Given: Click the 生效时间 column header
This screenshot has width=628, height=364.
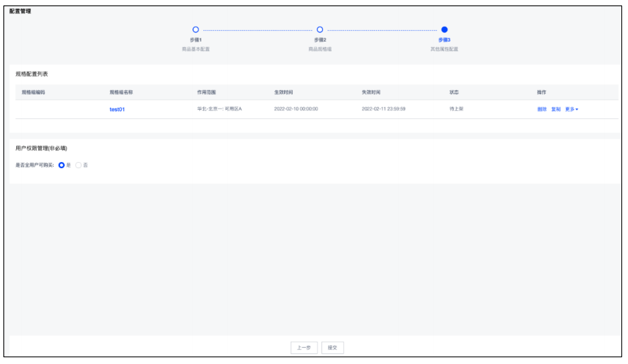Looking at the screenshot, I should pyautogui.click(x=283, y=92).
